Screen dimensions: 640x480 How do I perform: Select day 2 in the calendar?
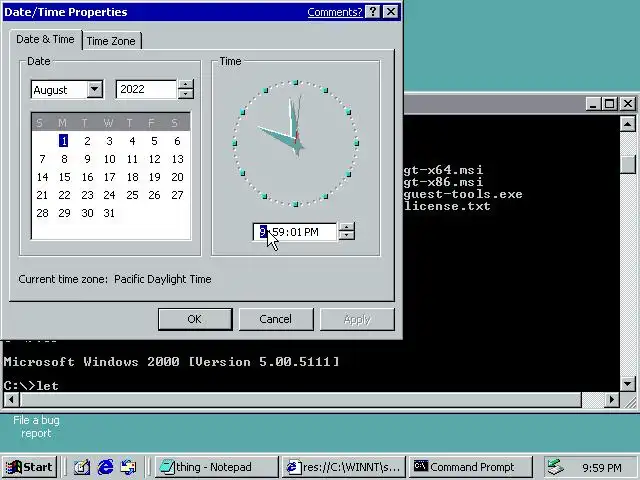tap(87, 141)
